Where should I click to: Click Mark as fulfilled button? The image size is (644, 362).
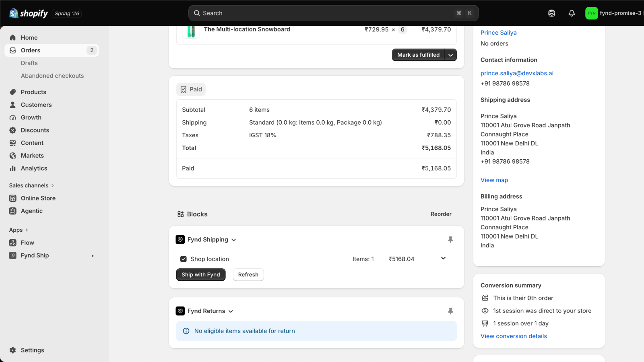tap(418, 55)
